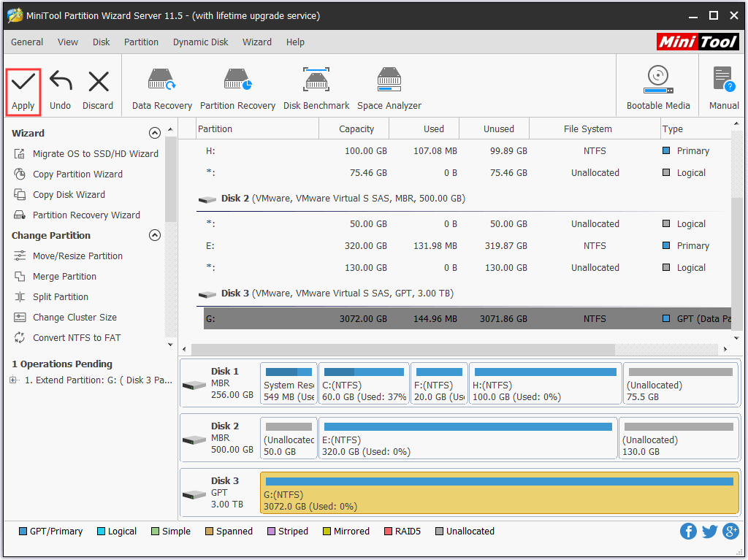Image resolution: width=748 pixels, height=560 pixels.
Task: Sort by File System column header
Action: [x=595, y=129]
